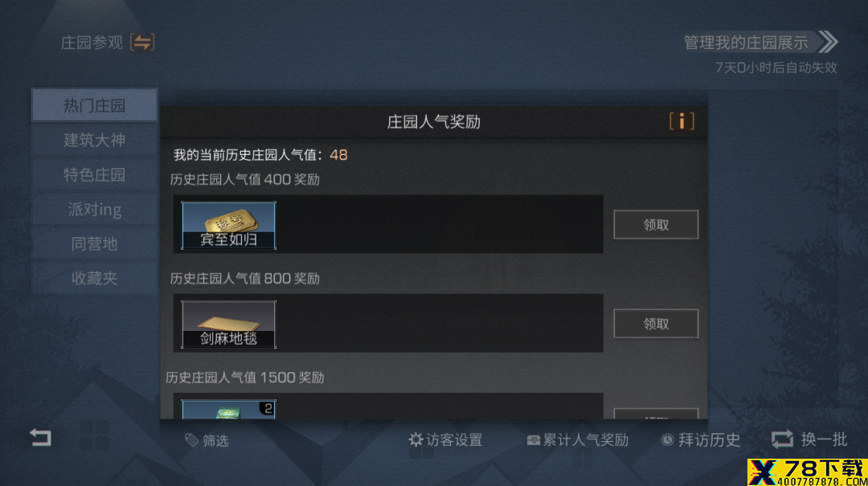Open the 筛选 filter tag icon
This screenshot has height=486, width=868.
191,440
